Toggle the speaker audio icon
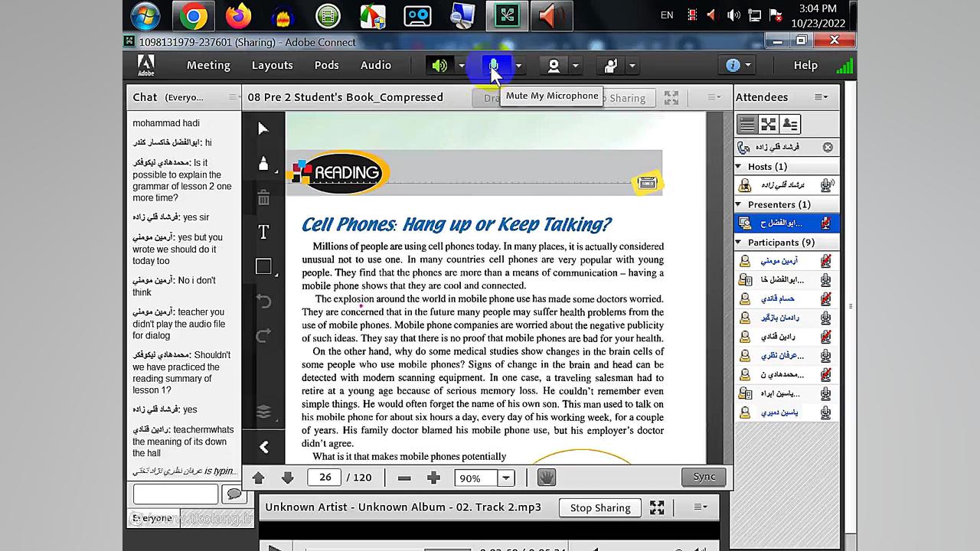Image resolution: width=980 pixels, height=551 pixels. tap(439, 66)
